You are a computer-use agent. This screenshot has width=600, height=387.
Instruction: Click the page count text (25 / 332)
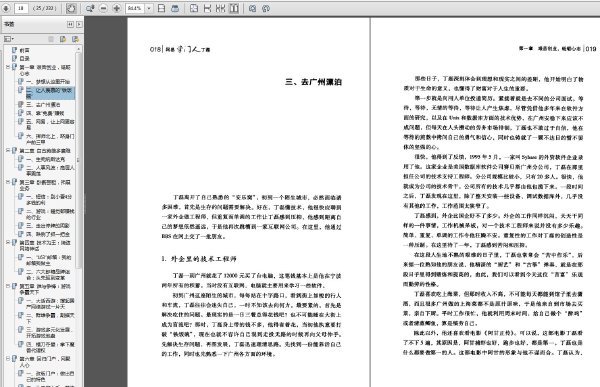pos(44,8)
